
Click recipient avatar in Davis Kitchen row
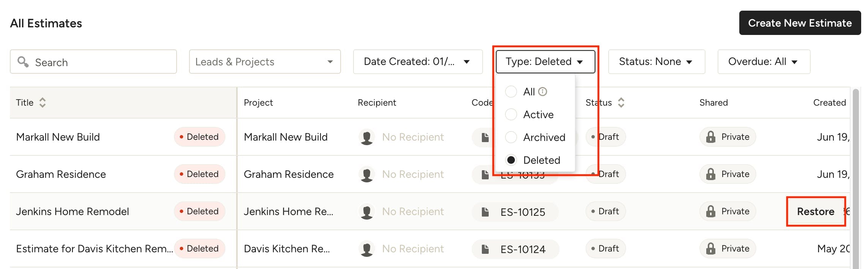(x=367, y=249)
